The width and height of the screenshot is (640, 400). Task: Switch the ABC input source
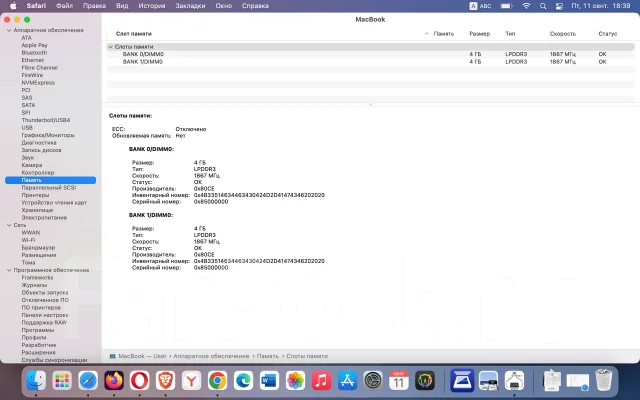(480, 6)
